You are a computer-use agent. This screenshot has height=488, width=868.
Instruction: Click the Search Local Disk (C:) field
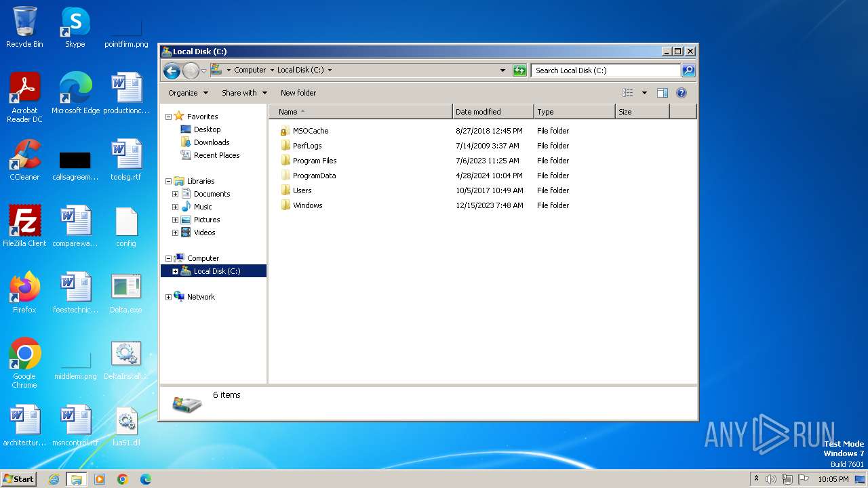[605, 70]
